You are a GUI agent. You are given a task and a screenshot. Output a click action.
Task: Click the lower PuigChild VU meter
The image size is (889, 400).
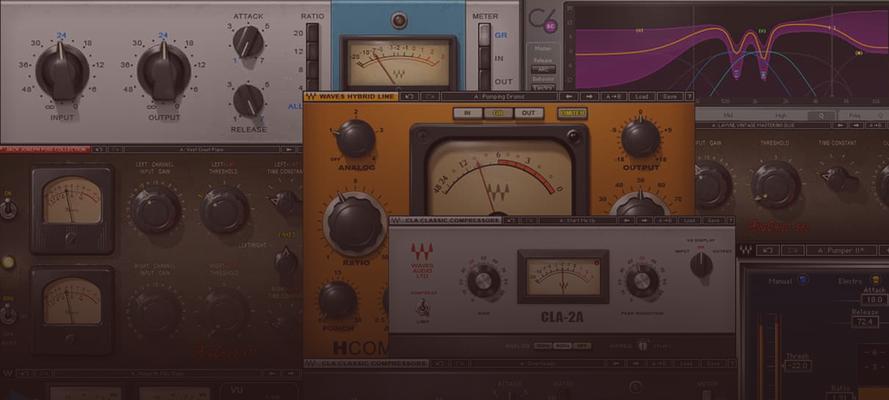(x=73, y=309)
